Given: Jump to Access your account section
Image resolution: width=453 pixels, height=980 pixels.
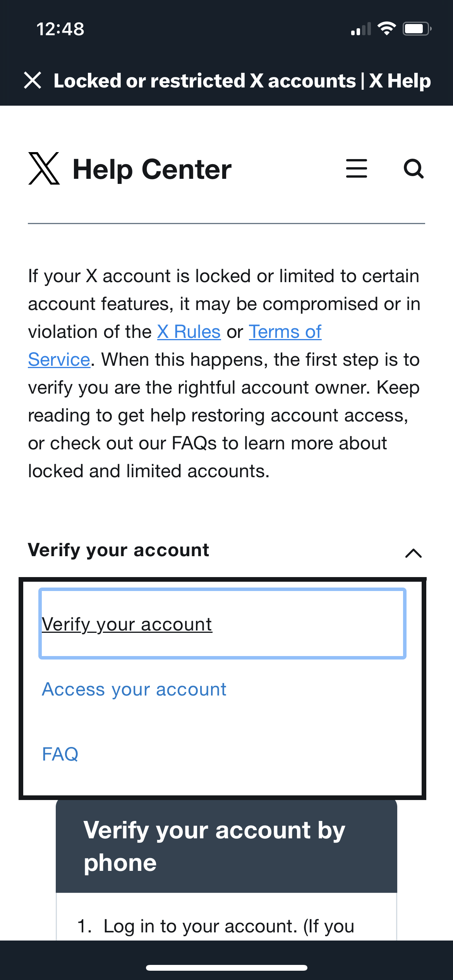Looking at the screenshot, I should pyautogui.click(x=134, y=689).
